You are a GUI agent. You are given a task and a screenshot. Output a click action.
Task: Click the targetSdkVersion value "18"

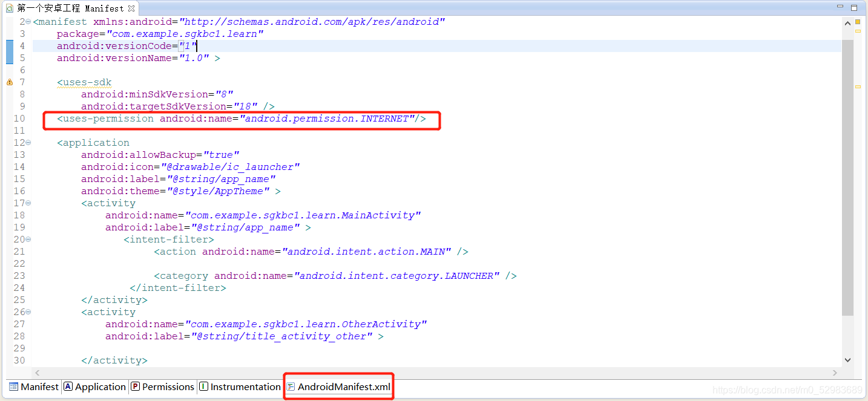coord(245,106)
